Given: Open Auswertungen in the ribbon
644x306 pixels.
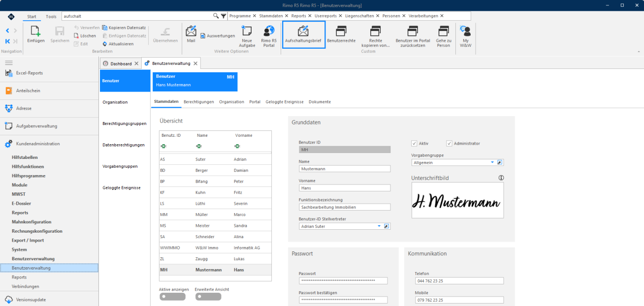Looking at the screenshot, I should (217, 35).
